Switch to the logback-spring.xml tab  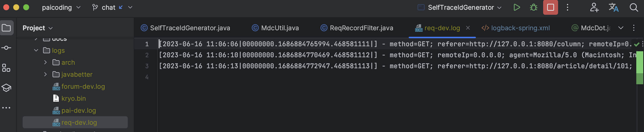click(x=515, y=28)
